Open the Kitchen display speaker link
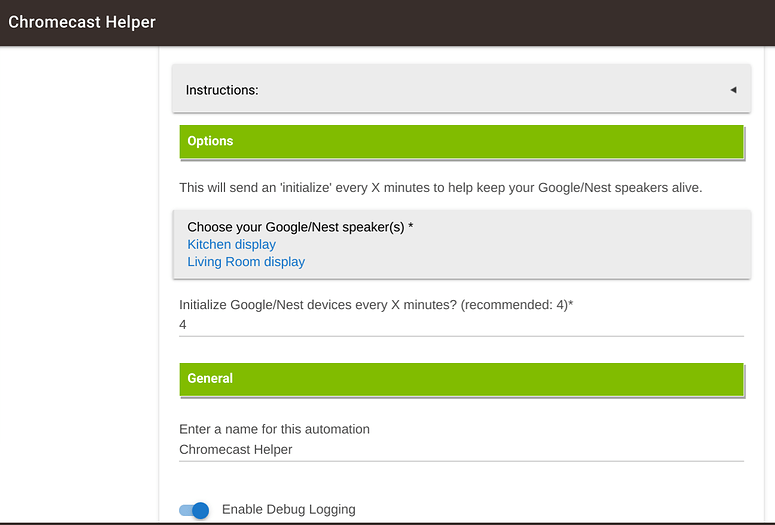The image size is (775, 525). [231, 245]
